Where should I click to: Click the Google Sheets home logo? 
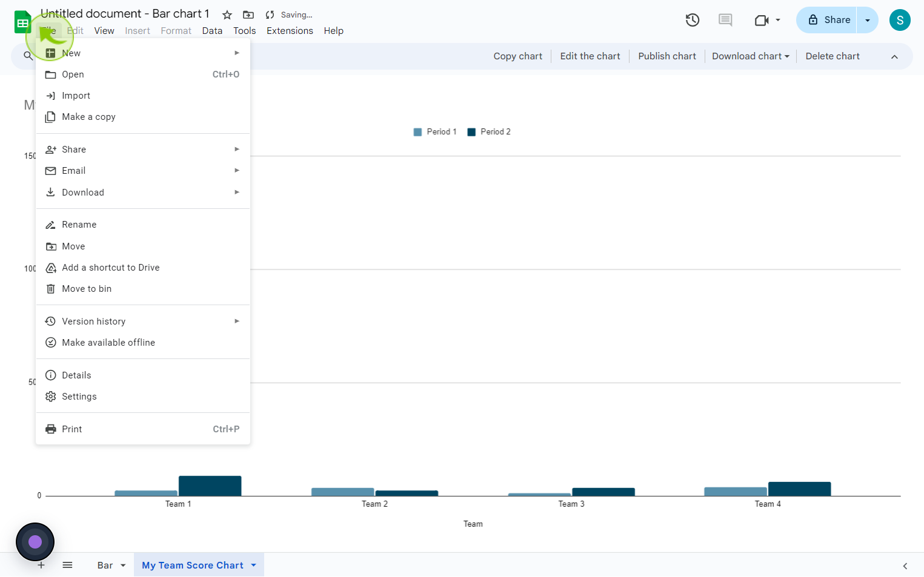tap(22, 22)
